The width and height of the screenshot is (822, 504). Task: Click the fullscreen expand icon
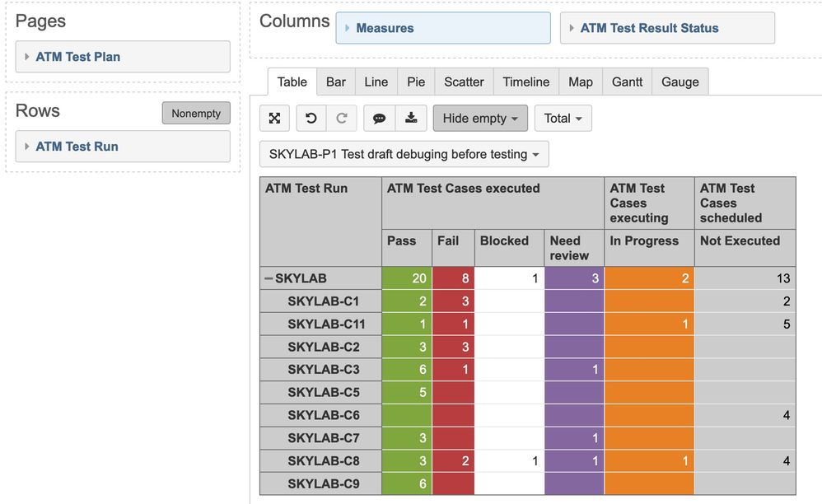pyautogui.click(x=275, y=119)
